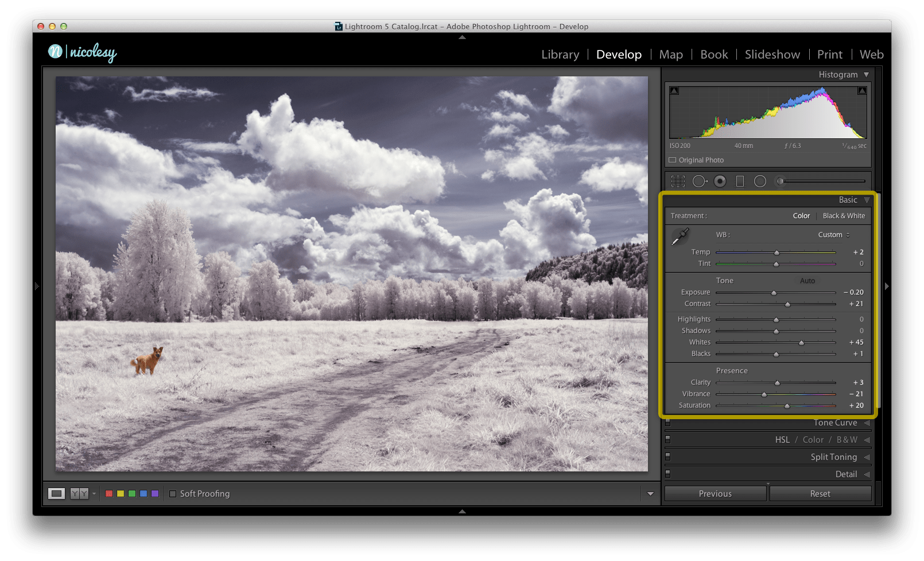This screenshot has height=561, width=924.
Task: Select the Graduated Filter tool
Action: pyautogui.click(x=740, y=181)
